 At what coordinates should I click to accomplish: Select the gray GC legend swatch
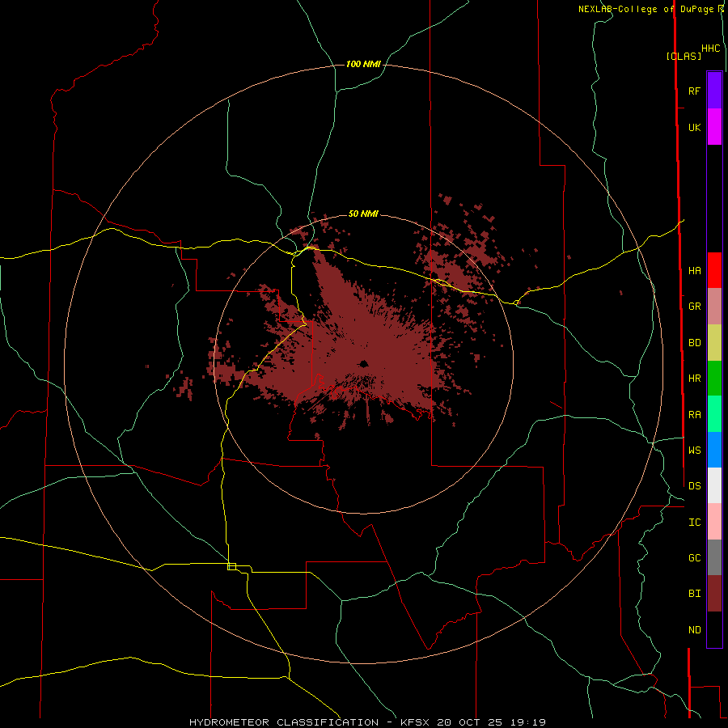point(714,557)
